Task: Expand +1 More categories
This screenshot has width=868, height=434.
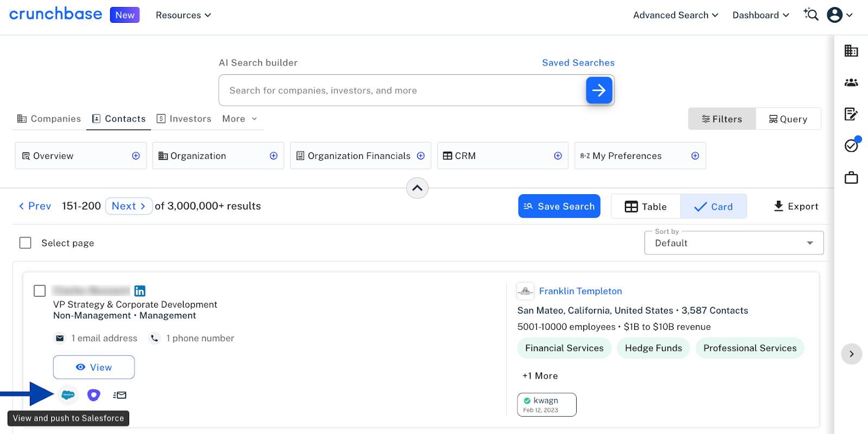Action: click(540, 376)
